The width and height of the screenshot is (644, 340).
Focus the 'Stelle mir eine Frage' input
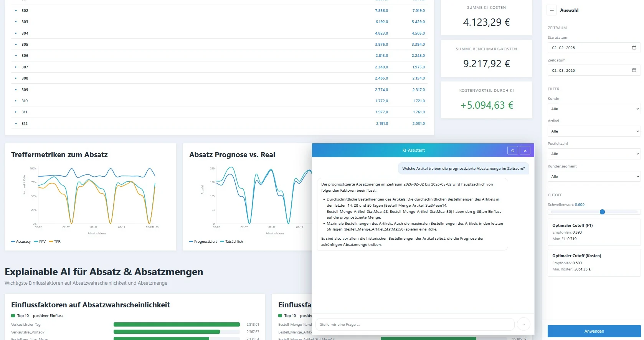pyautogui.click(x=414, y=324)
